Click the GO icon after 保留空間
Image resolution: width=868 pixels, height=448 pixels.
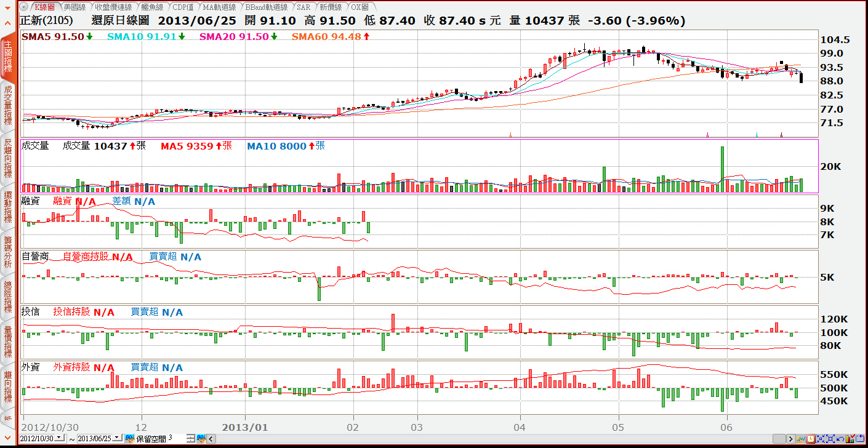[x=201, y=439]
